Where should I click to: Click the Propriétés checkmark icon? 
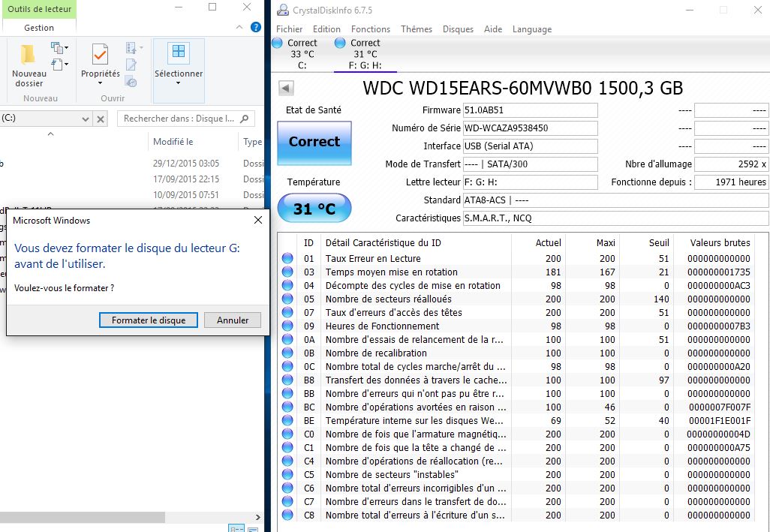(100, 55)
